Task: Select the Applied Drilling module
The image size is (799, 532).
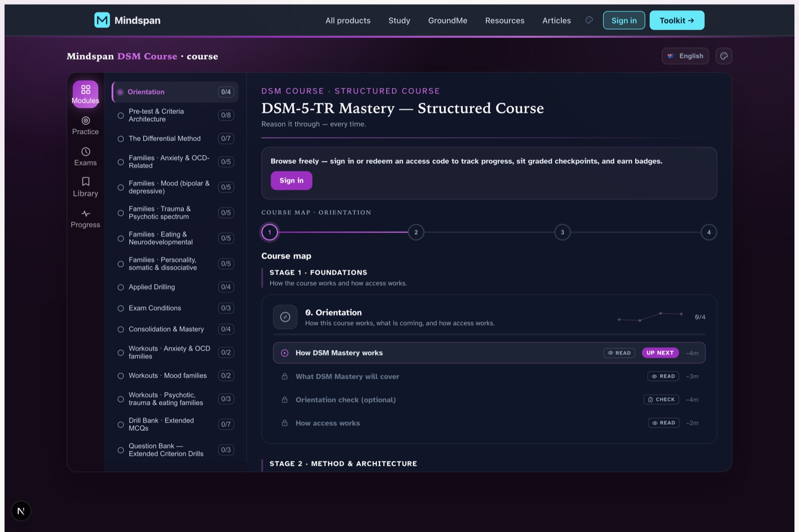Action: pos(175,287)
